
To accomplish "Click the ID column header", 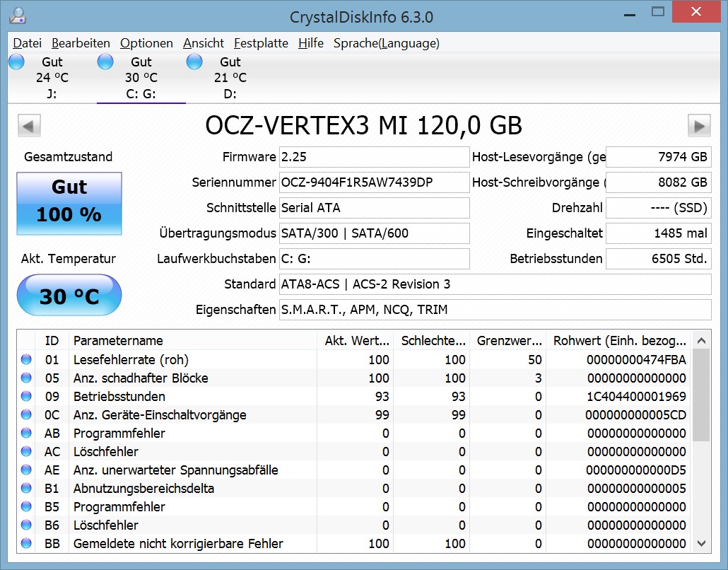I will [x=52, y=340].
